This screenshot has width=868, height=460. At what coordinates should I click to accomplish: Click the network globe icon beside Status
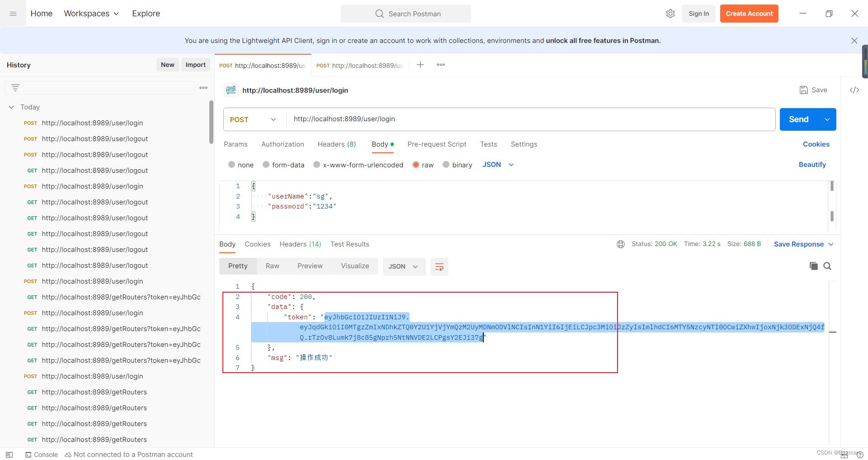point(621,244)
